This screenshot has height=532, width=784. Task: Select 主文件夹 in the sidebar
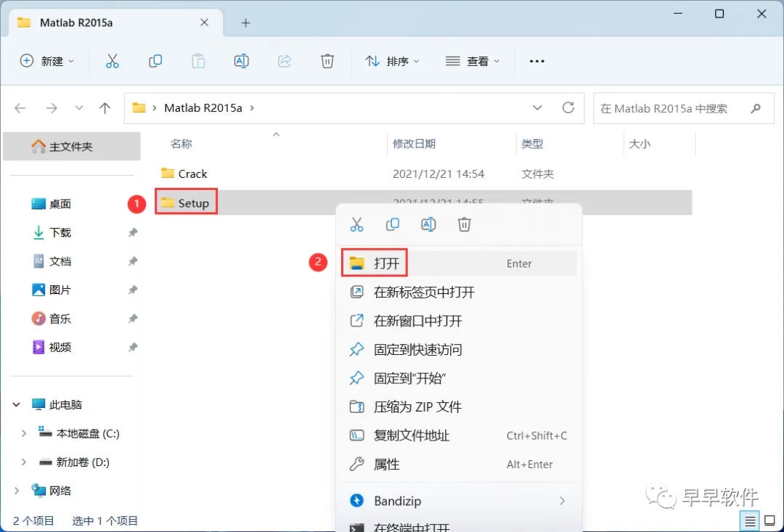pyautogui.click(x=71, y=147)
